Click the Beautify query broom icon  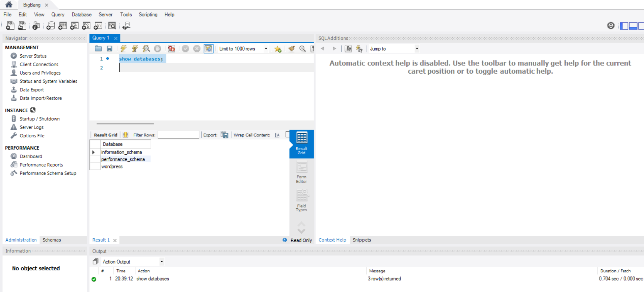coord(291,49)
